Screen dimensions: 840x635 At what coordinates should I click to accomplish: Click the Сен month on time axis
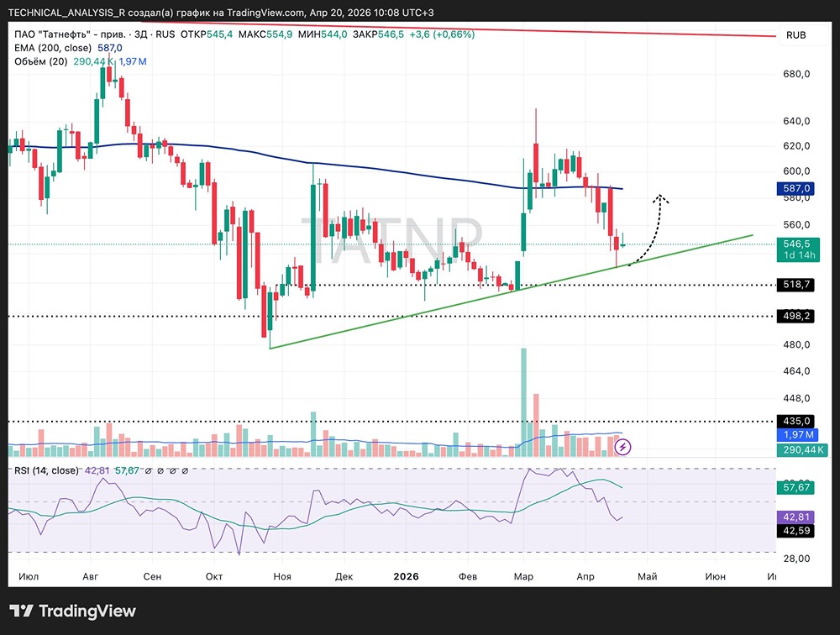[152, 576]
